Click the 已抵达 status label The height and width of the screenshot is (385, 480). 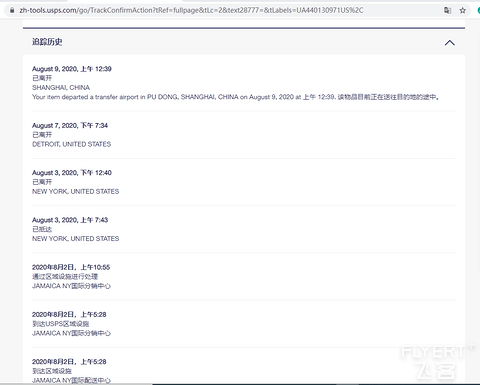(42, 229)
